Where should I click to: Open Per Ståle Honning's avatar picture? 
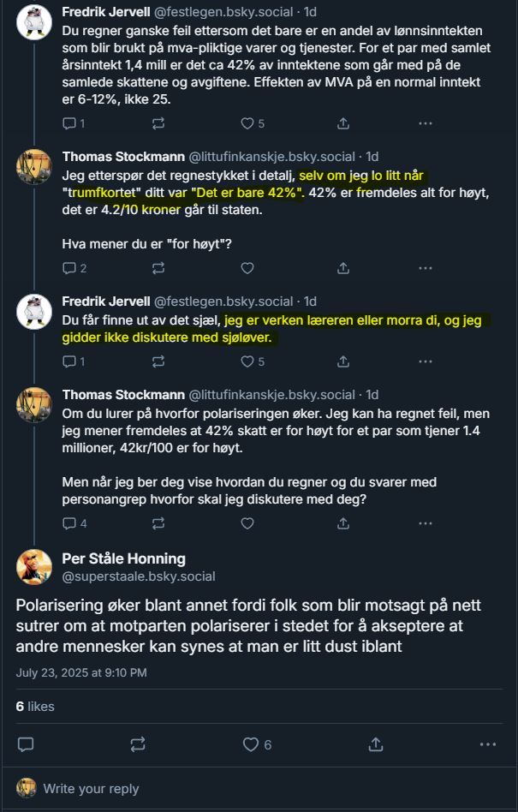pos(34,566)
